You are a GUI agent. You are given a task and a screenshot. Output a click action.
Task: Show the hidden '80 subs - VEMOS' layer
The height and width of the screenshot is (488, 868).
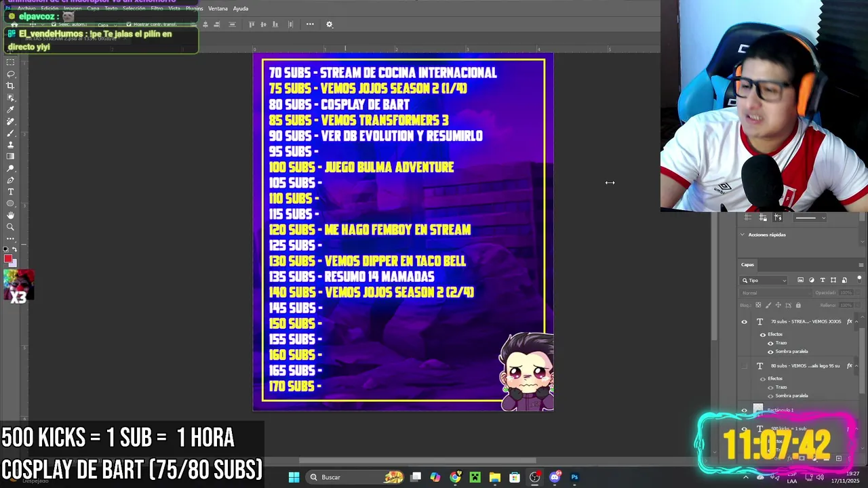pyautogui.click(x=744, y=366)
